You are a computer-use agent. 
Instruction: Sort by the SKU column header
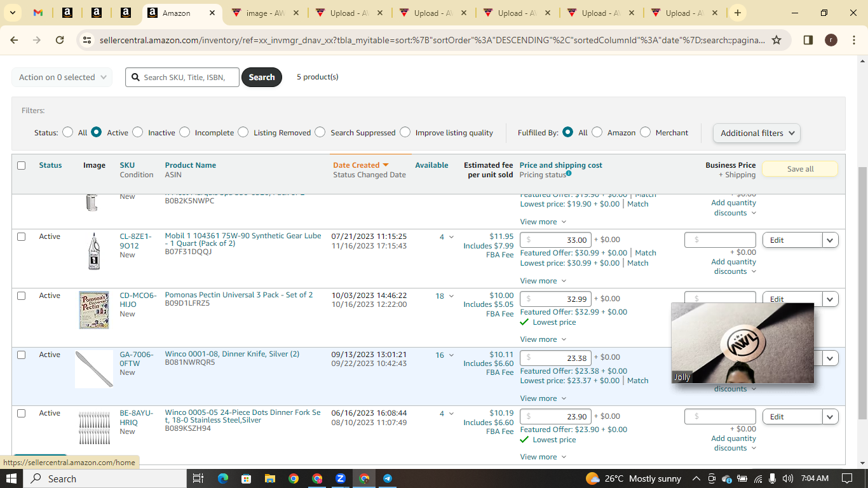127,165
